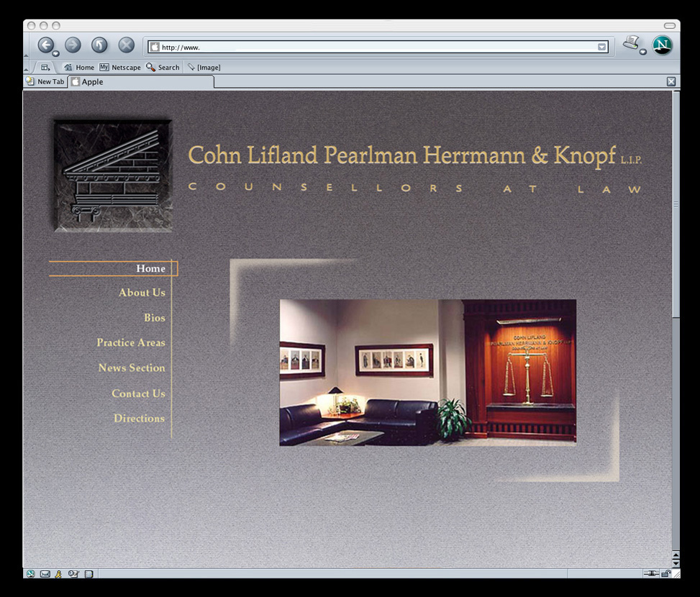Open the Home page link
Viewport: 700px width, 597px height.
151,268
